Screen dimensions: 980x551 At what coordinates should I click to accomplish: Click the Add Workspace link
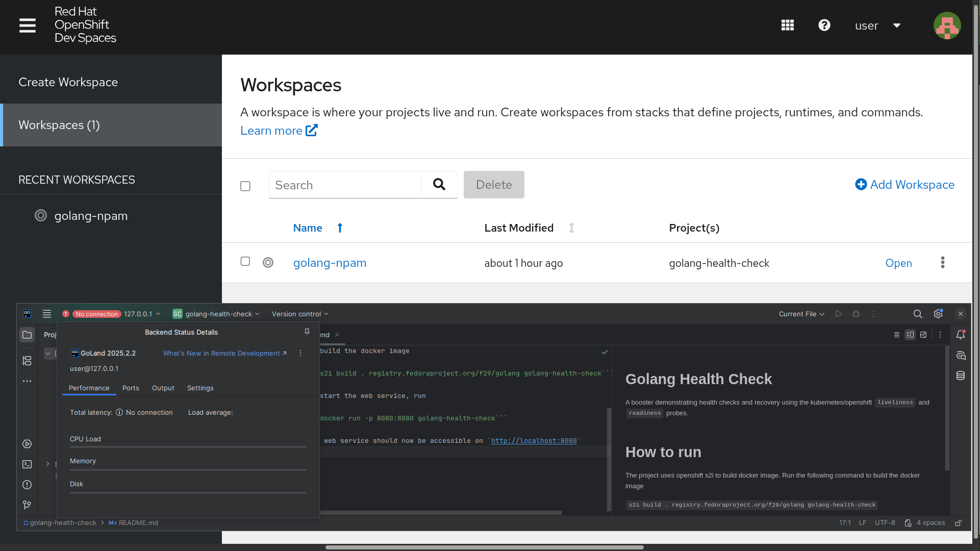coord(904,185)
